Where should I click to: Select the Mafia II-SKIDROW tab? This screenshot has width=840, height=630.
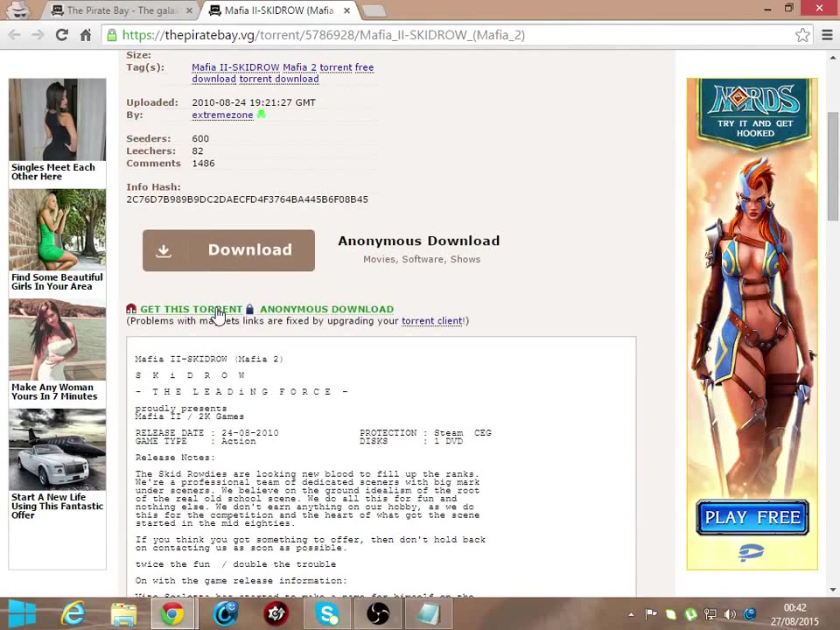click(x=278, y=10)
